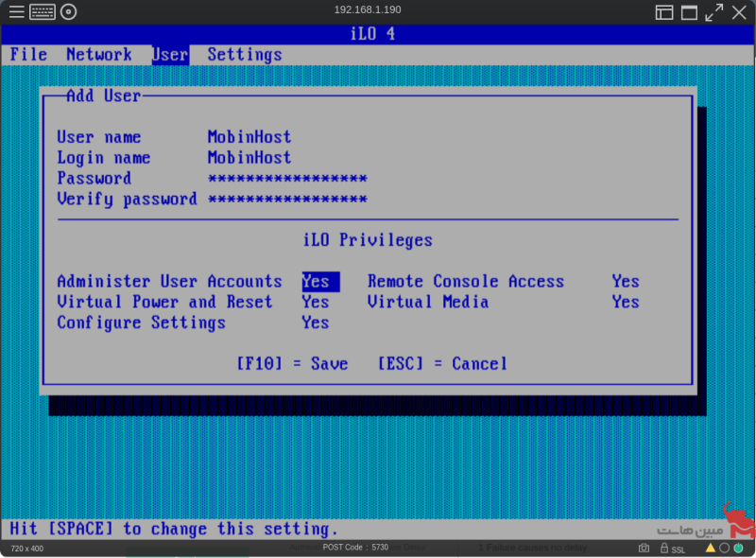
Task: Click the hollow circle UID indicator icon
Action: pyautogui.click(x=724, y=548)
